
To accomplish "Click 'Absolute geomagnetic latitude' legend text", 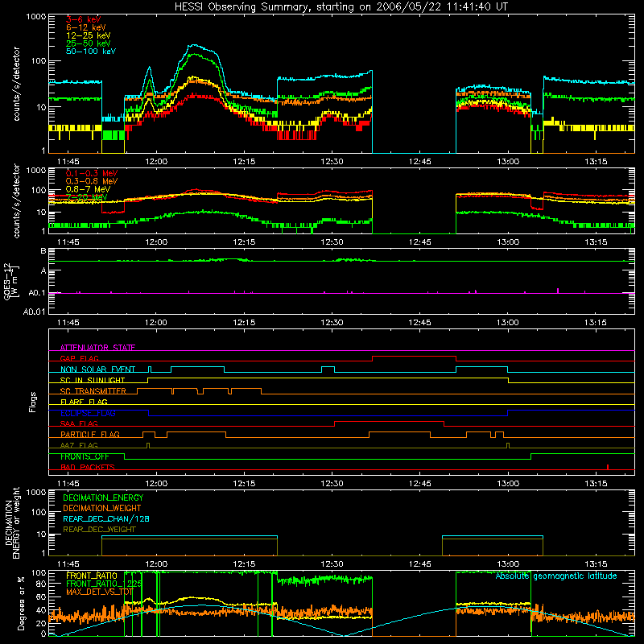I will (556, 576).
